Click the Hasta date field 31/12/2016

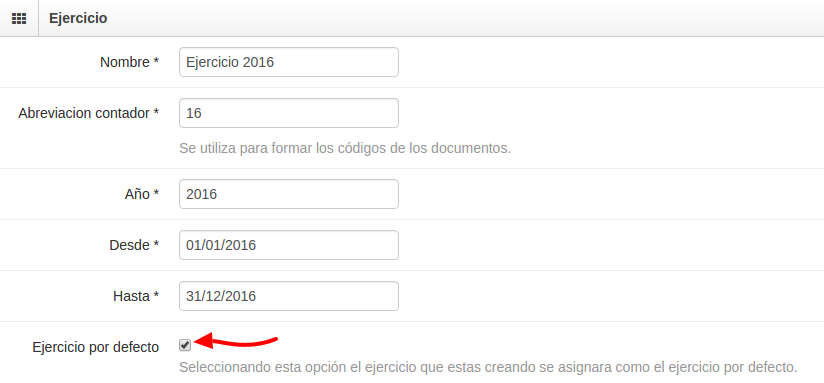pos(289,296)
